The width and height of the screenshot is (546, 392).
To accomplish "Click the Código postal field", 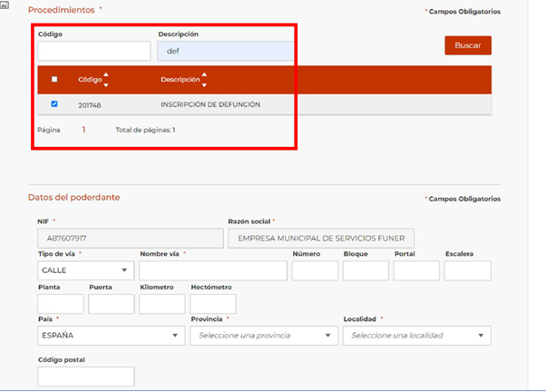I will (x=86, y=377).
